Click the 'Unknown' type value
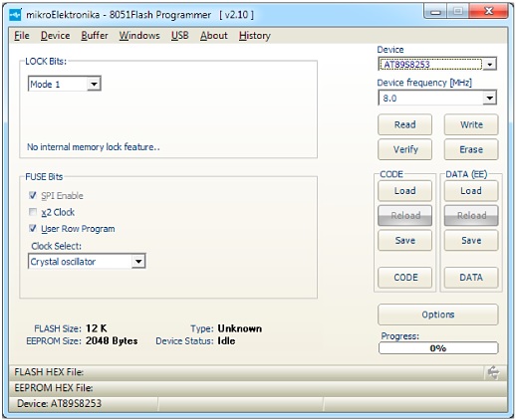516x420 pixels. pyautogui.click(x=240, y=328)
